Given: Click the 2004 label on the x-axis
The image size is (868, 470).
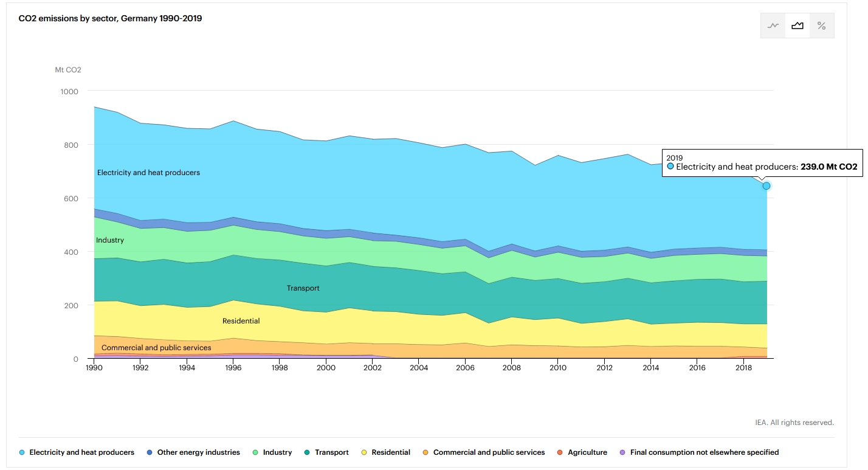Looking at the screenshot, I should (419, 368).
